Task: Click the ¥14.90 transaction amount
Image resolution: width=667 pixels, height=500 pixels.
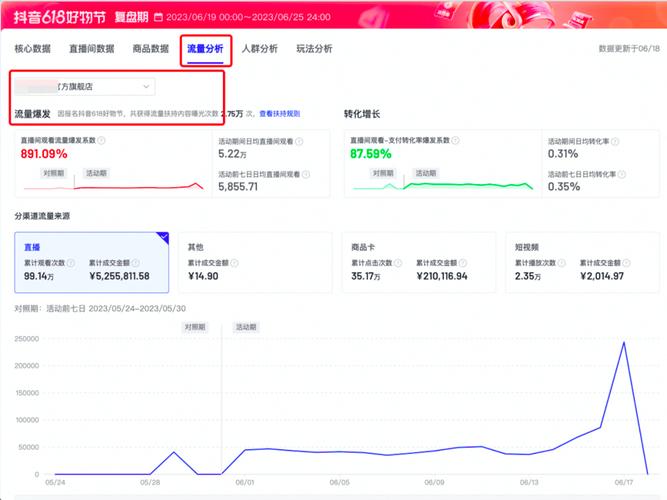Action: (203, 276)
